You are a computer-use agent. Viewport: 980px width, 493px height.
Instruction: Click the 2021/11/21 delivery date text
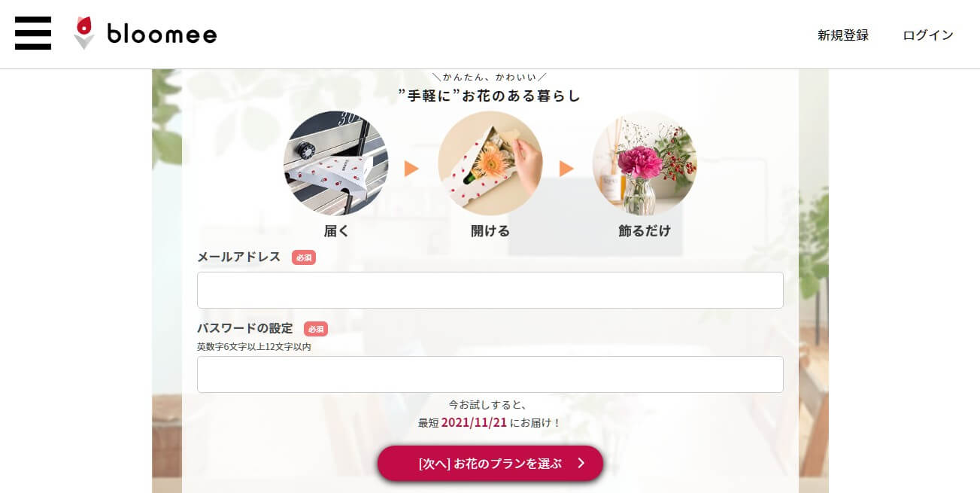point(474,422)
